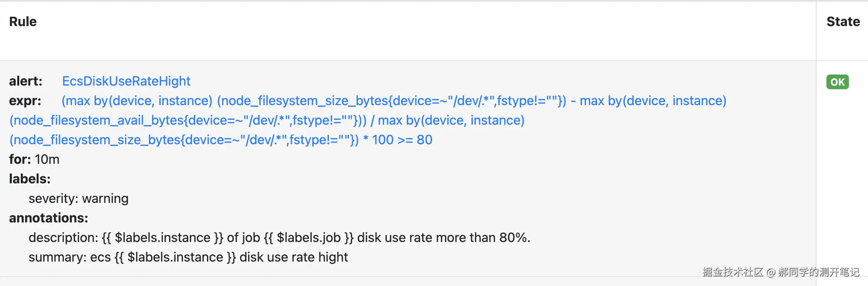Click the bold "labels:" heading
This screenshot has height=286, width=868.
click(30, 179)
